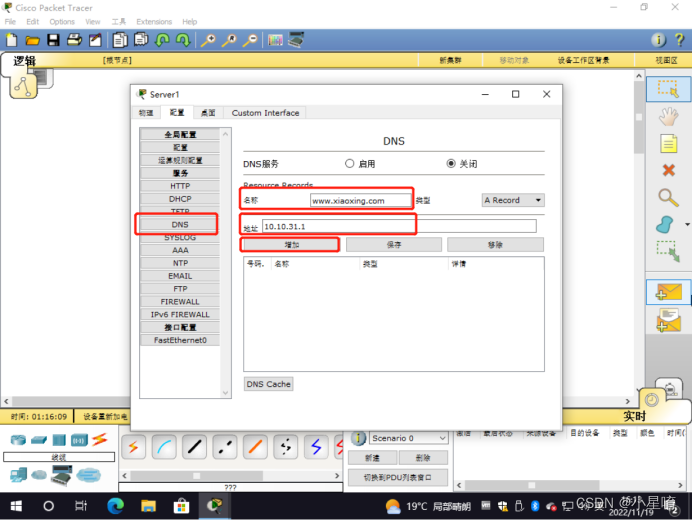Open the navigation cluster icon under 逻辑
The width and height of the screenshot is (692, 520).
[x=23, y=86]
